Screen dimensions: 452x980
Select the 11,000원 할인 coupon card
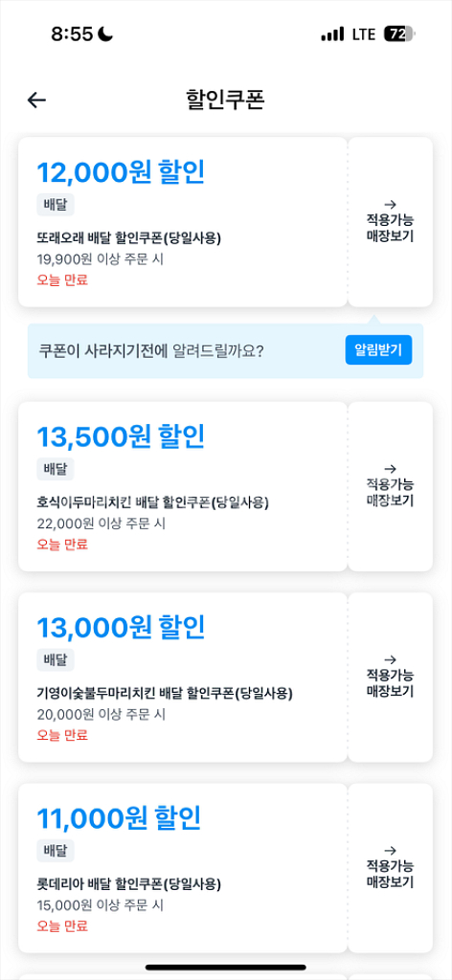click(183, 868)
